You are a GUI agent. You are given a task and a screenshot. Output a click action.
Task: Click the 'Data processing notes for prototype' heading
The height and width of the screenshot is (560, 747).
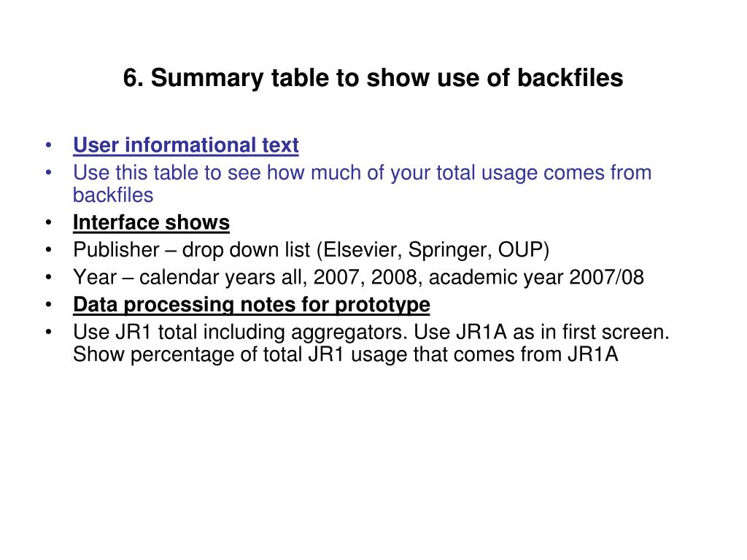pos(252,305)
